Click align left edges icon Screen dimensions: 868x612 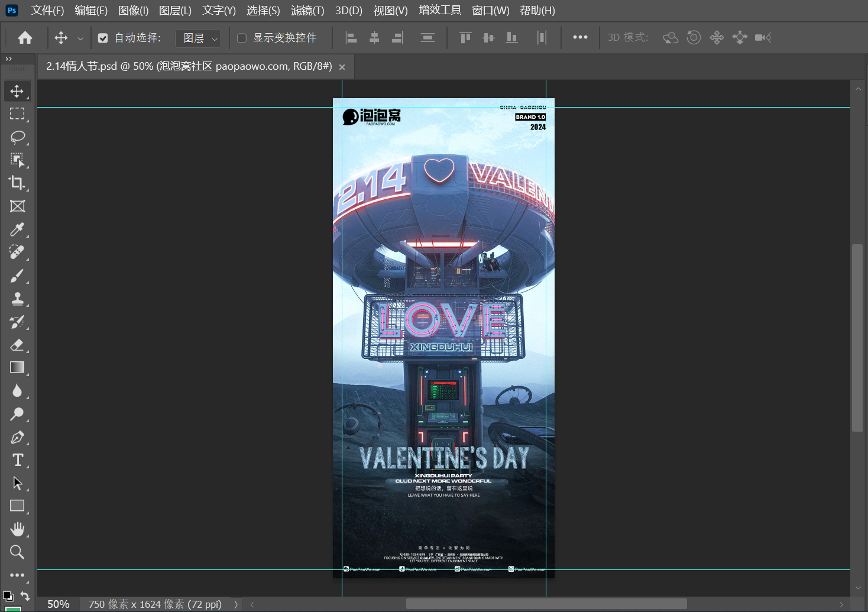351,38
